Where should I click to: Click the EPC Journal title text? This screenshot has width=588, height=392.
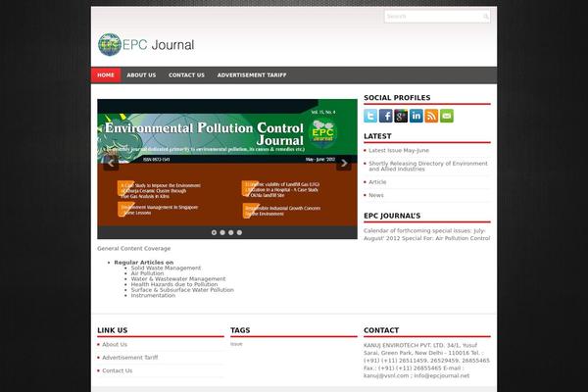[158, 45]
